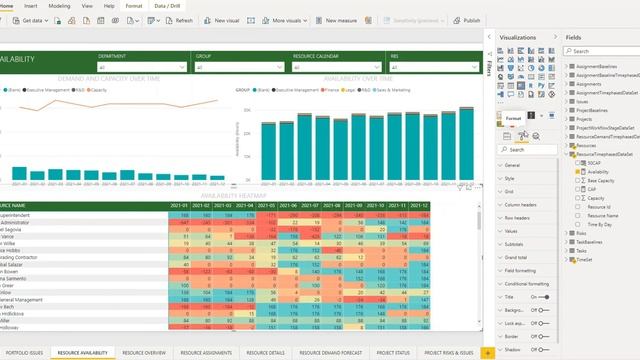Switch to the Fields well tab icon
Image resolution: width=640 pixels, height=360 pixels.
507,136
